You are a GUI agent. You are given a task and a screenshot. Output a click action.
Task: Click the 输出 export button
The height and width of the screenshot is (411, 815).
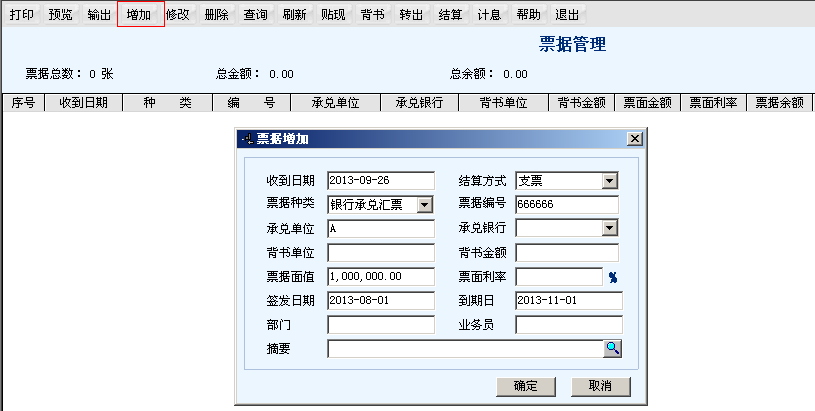coord(99,15)
